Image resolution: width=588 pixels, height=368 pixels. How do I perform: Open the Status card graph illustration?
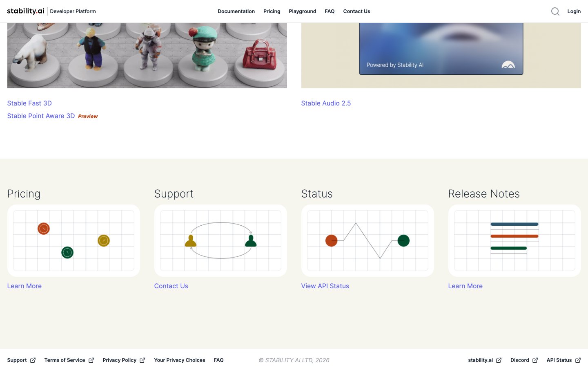point(367,240)
